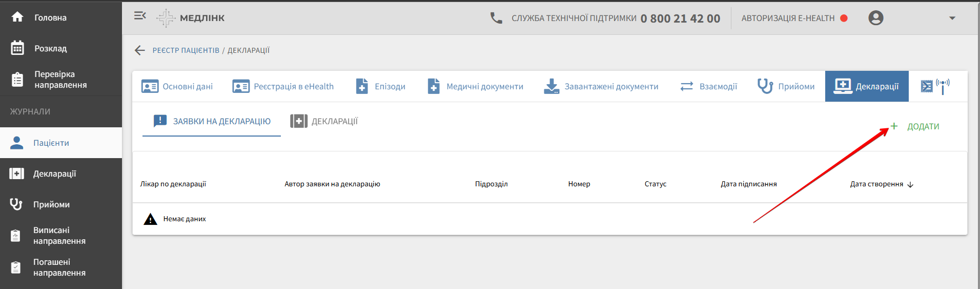Expand the account dropdown arrow
Image resolution: width=980 pixels, height=289 pixels.
point(952,18)
